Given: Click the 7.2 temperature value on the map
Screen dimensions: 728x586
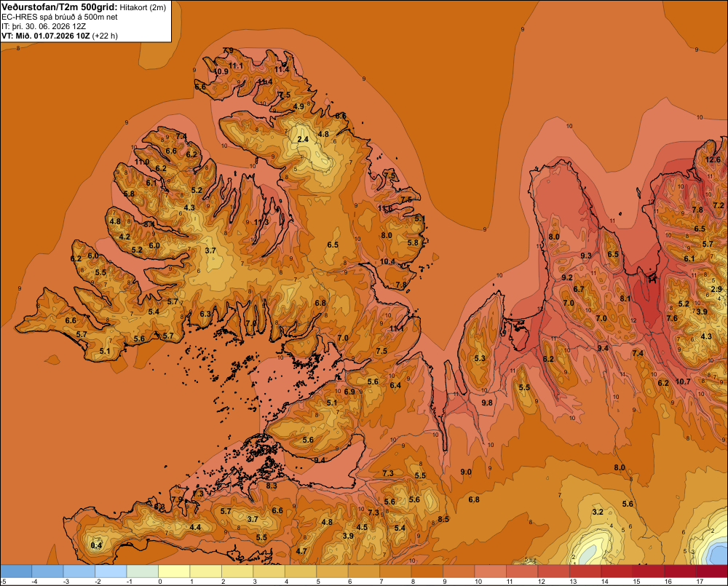Looking at the screenshot, I should click(x=719, y=205).
